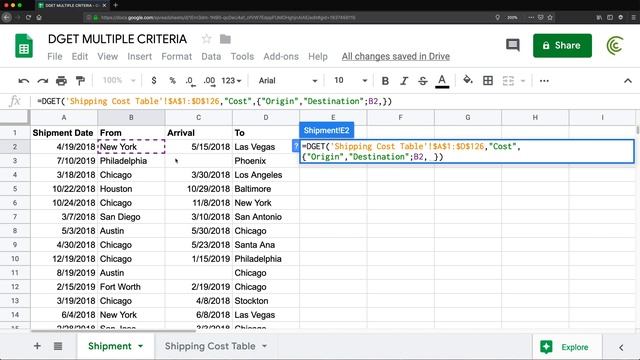Decrease decimal places icon

tap(190, 81)
